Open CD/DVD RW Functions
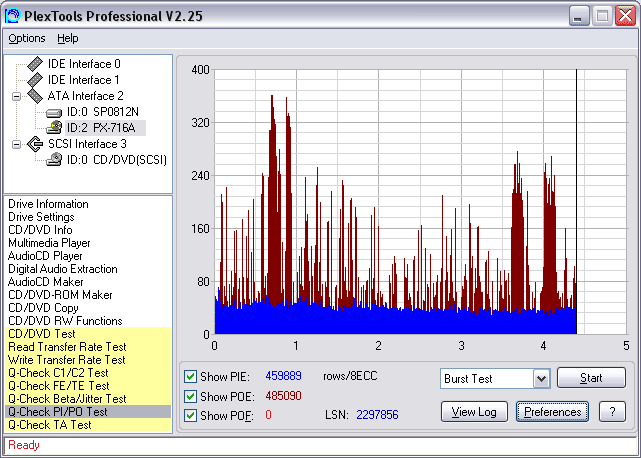Viewport: 641px width, 458px height. [x=65, y=321]
